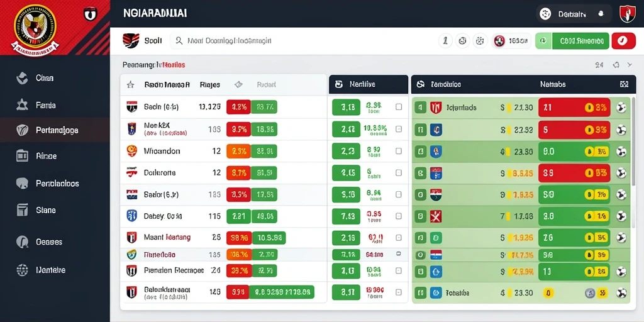
Task: Click the pentagon icon right of 24
Action: [616, 65]
